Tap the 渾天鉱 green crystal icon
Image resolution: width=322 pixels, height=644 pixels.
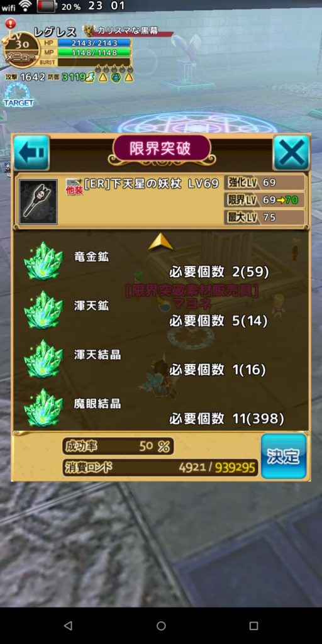point(43,310)
